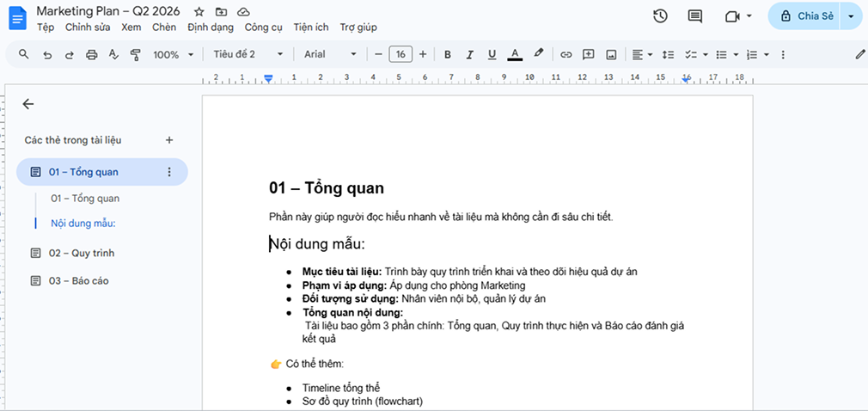Open the comments panel icon
This screenshot has width=868, height=411.
694,16
